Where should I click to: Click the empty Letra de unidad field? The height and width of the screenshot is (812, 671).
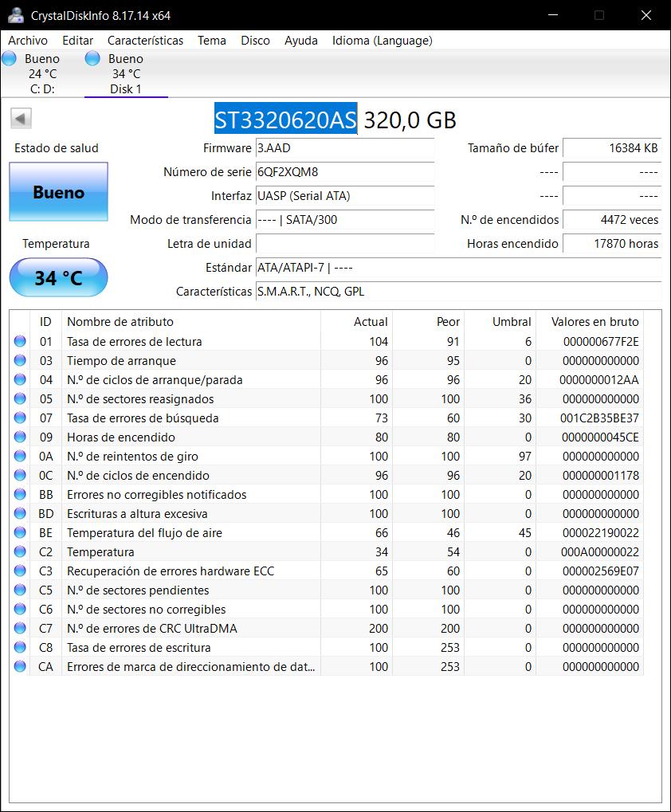[x=345, y=243]
